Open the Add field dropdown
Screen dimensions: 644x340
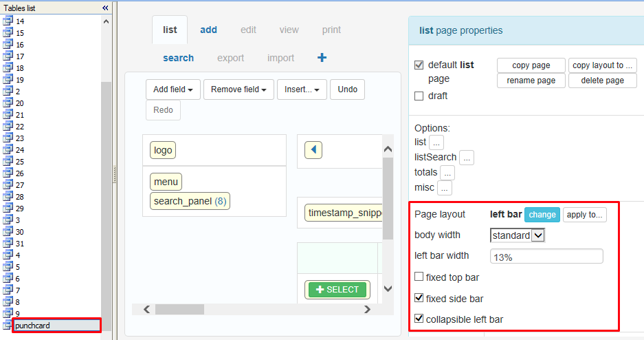[173, 89]
